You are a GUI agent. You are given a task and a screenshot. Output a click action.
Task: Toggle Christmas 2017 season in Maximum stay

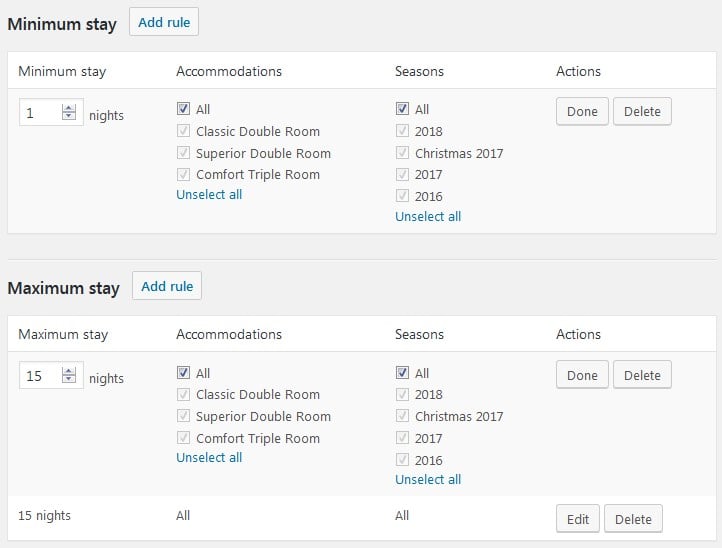coord(402,416)
